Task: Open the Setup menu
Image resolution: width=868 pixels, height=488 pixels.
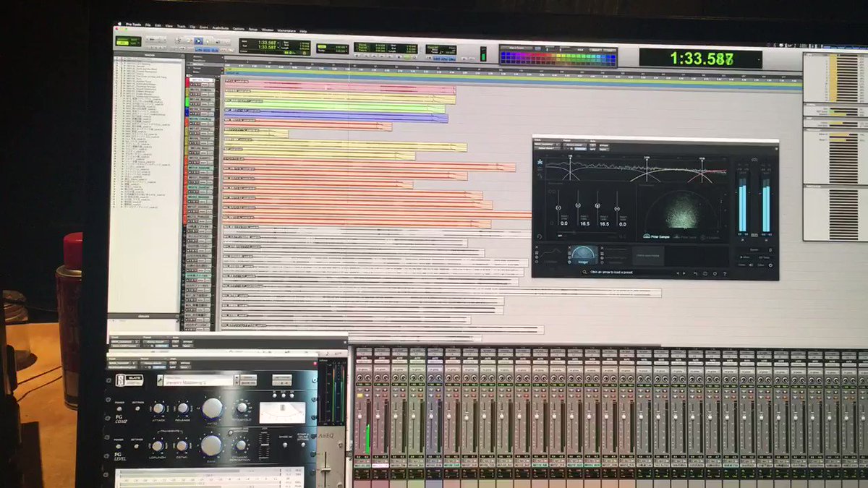Action: point(253,29)
